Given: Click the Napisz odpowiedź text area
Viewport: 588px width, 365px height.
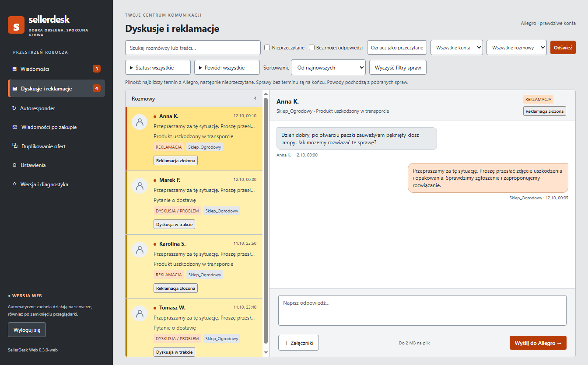Looking at the screenshot, I should click(422, 310).
